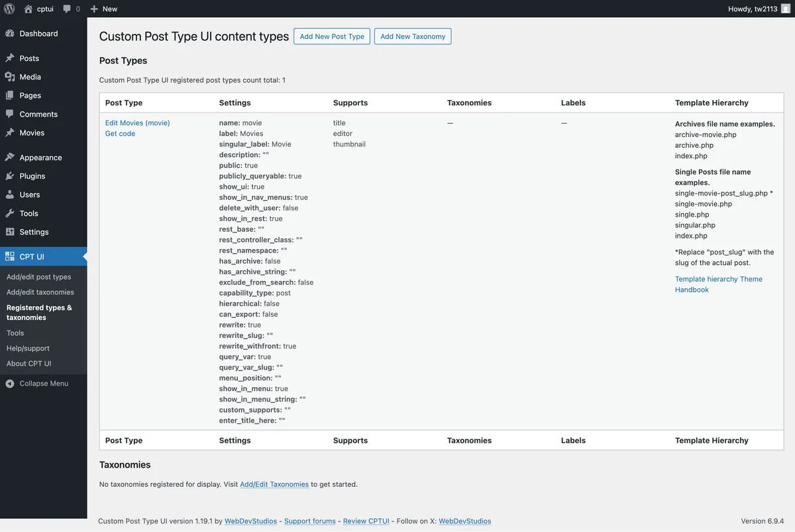795x532 pixels.
Task: Click the archive-movie.php file name
Action: [x=706, y=134]
